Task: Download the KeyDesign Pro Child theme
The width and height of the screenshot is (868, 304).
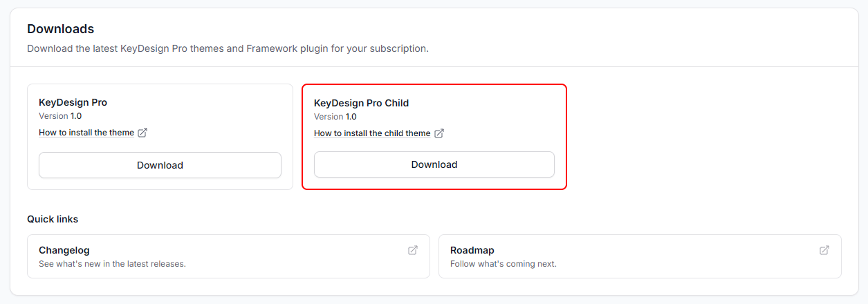Action: click(434, 164)
